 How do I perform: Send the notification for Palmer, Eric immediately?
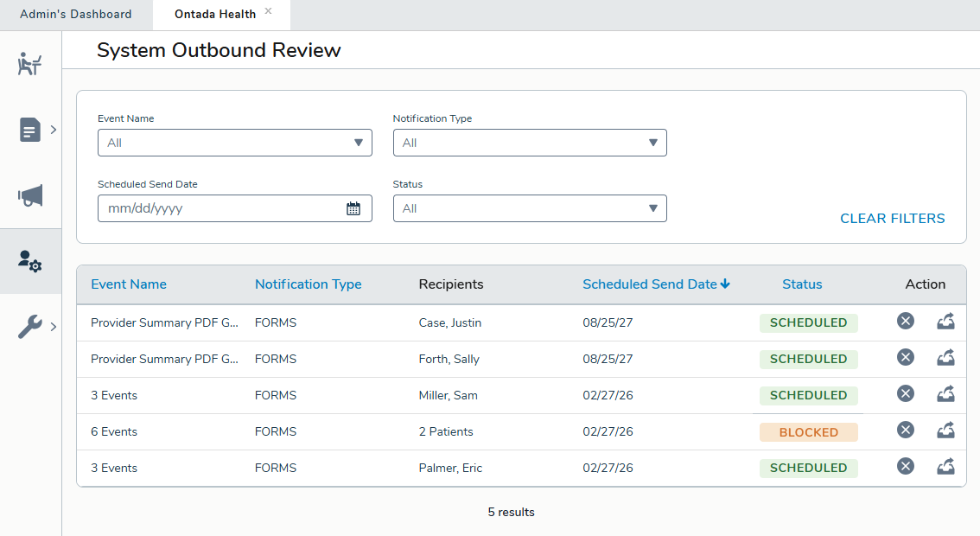pos(945,466)
